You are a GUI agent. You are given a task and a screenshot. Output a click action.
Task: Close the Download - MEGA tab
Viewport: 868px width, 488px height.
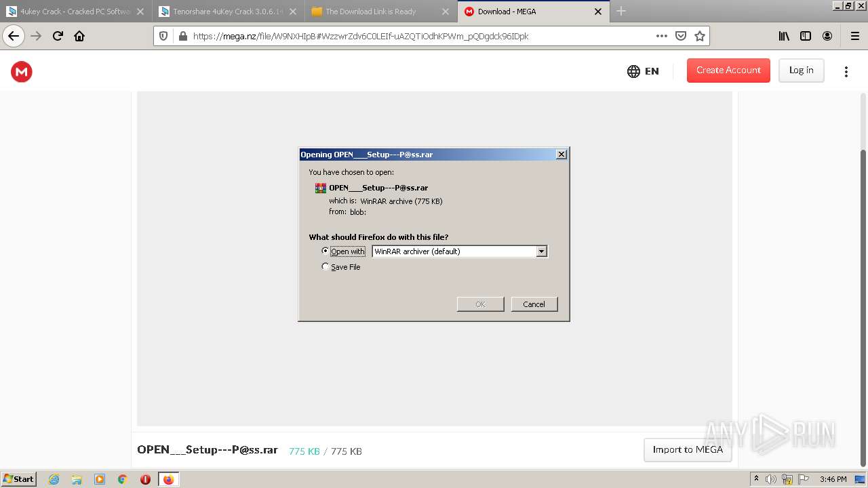tap(598, 12)
